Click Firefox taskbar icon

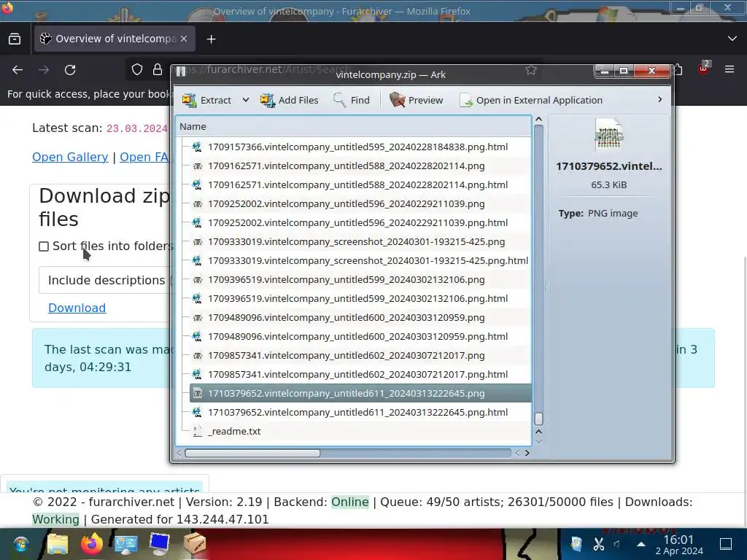[92, 544]
